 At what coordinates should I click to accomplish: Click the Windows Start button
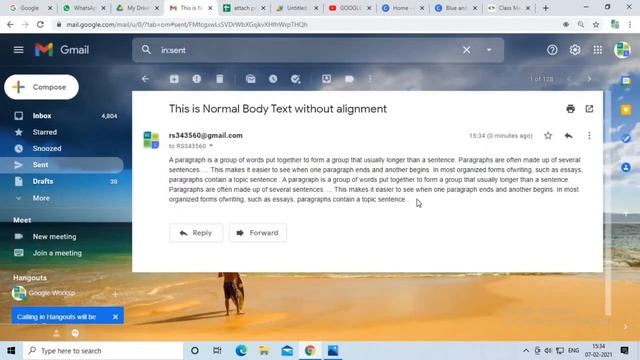pyautogui.click(x=11, y=351)
